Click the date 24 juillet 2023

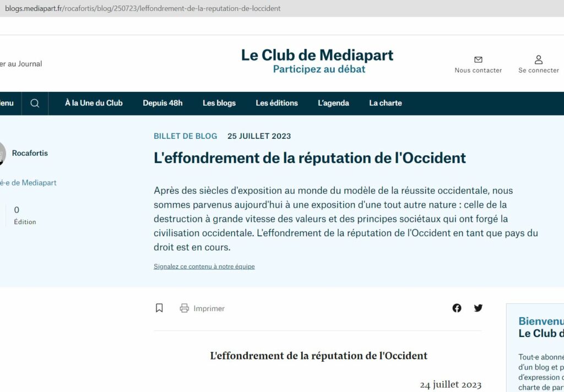(x=451, y=385)
